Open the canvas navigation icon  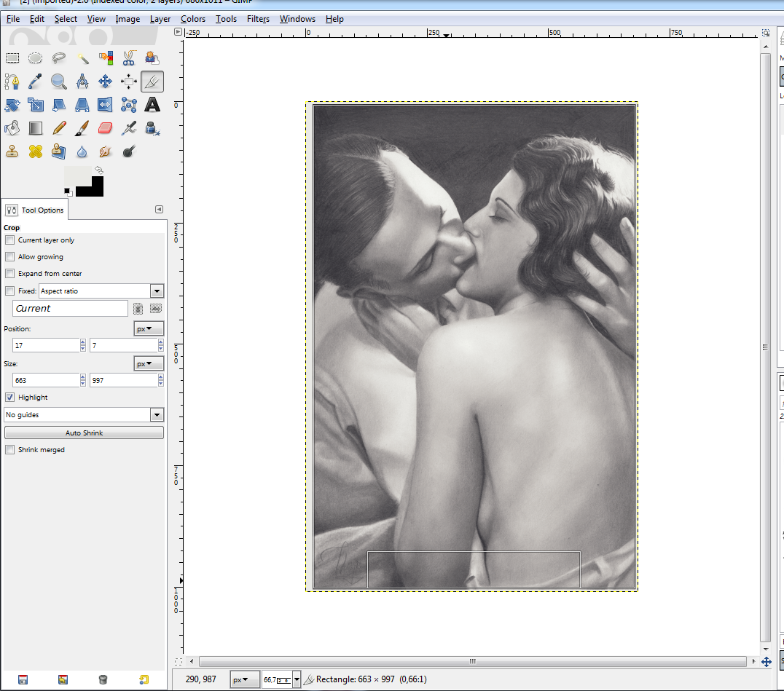(x=766, y=662)
